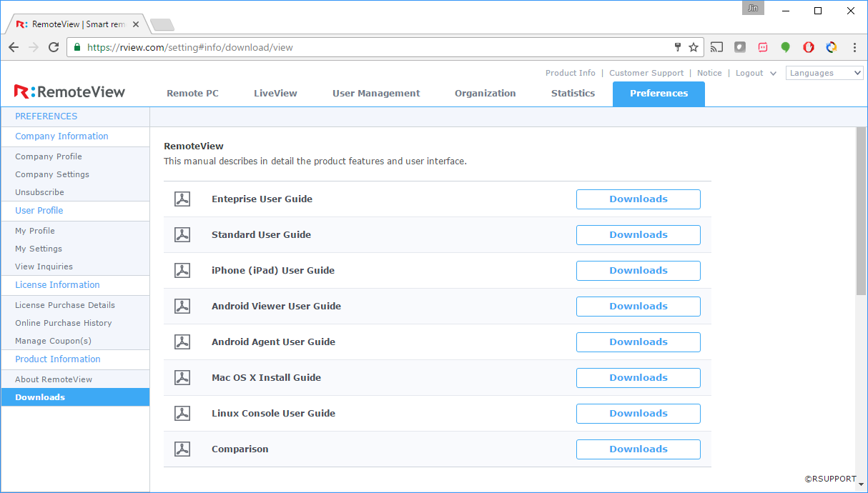Reload the page
The height and width of the screenshot is (493, 868).
(54, 47)
